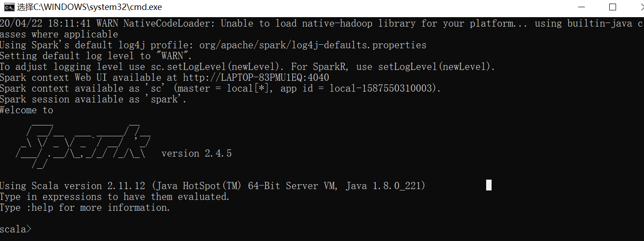
Task: Open the cmd.exe system menu icon
Action: (9, 7)
